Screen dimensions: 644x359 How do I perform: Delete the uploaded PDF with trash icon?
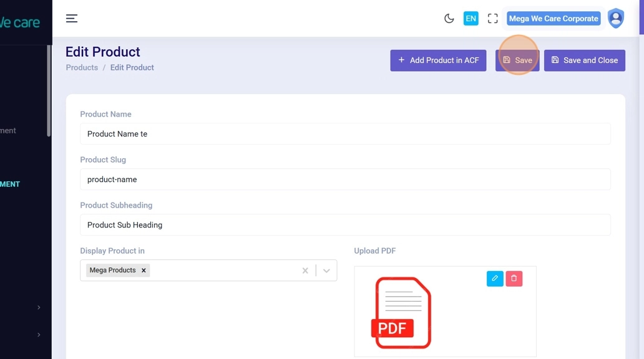[514, 279]
